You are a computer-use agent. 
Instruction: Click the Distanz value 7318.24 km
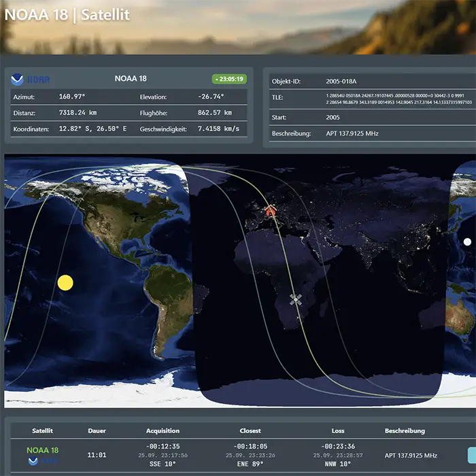(x=78, y=113)
